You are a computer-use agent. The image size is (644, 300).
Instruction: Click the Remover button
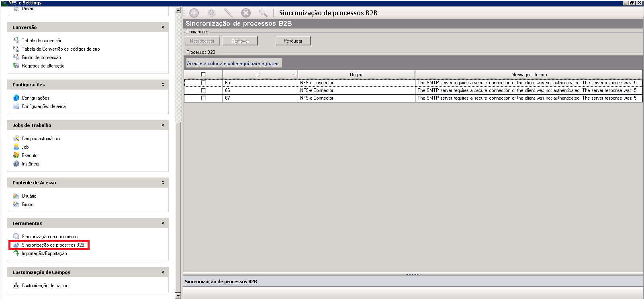coord(240,41)
